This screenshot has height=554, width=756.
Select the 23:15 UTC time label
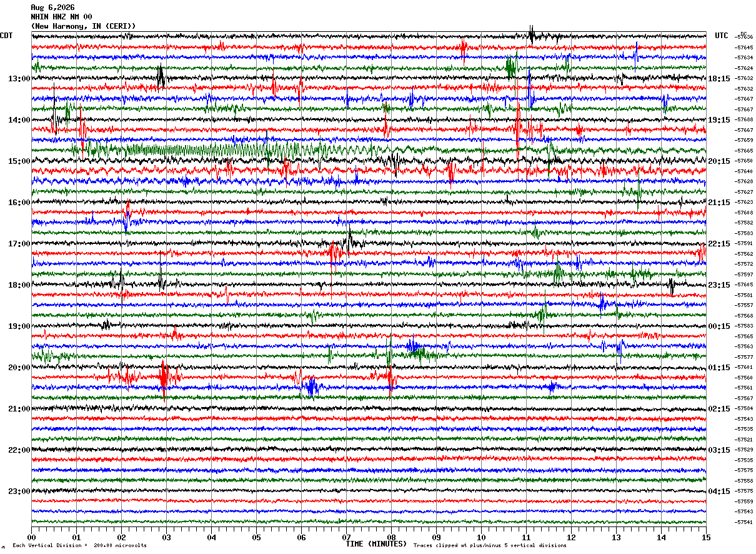coord(719,285)
